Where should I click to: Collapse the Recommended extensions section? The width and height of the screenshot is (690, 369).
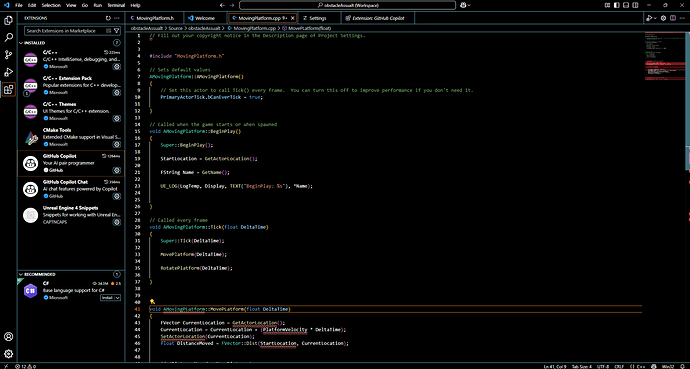(x=21, y=274)
